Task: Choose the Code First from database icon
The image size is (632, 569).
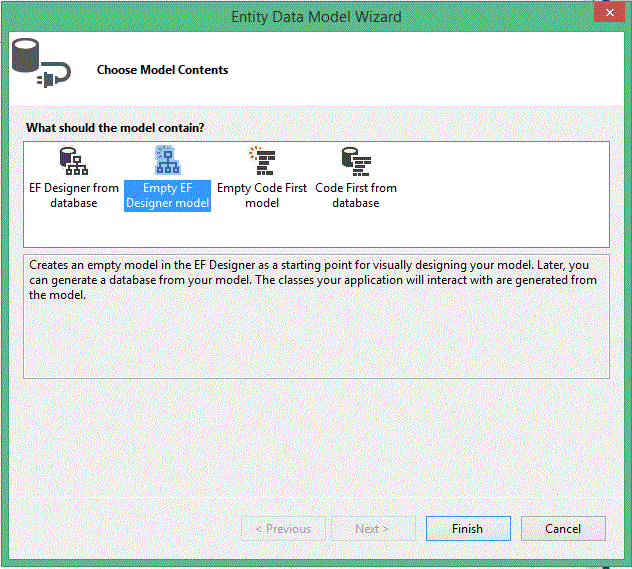Action: [x=356, y=161]
